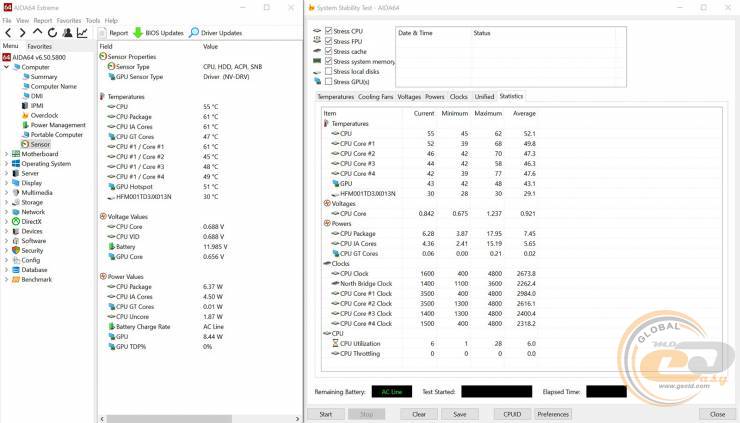Expand the Network tree node
Screen dimensions: 740x423
click(x=7, y=212)
